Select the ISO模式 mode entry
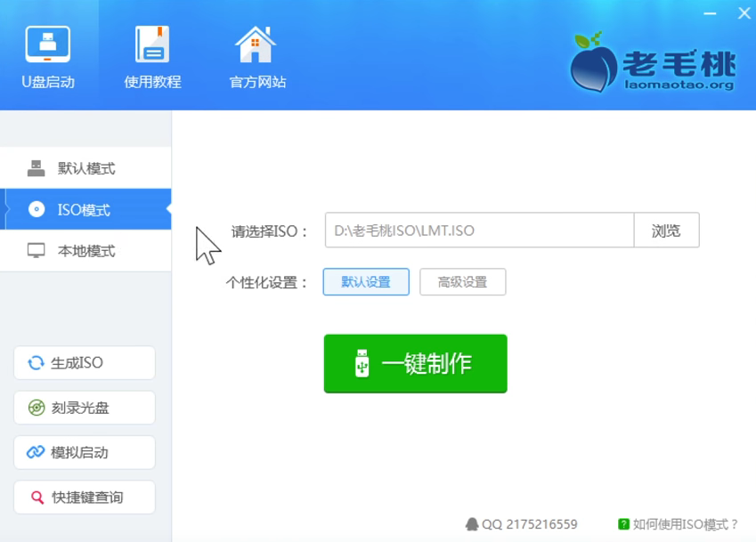Viewport: 756px width, 542px height. 85,209
